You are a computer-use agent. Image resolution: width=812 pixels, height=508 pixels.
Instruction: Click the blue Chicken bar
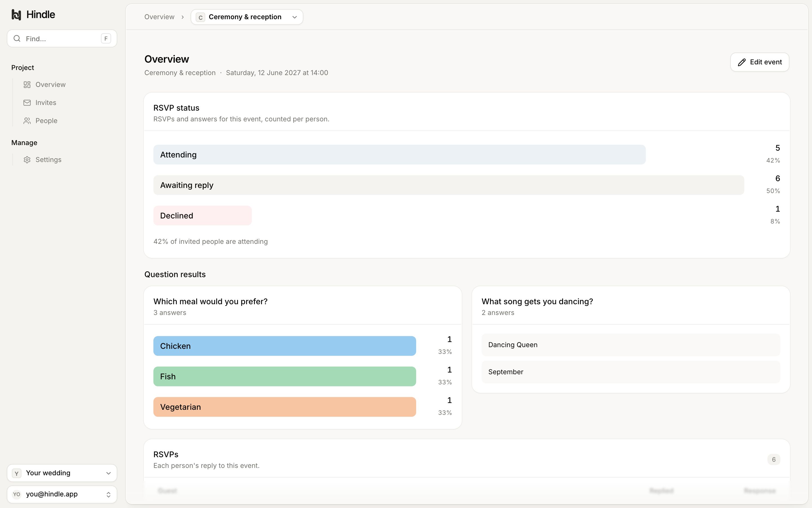click(x=284, y=346)
